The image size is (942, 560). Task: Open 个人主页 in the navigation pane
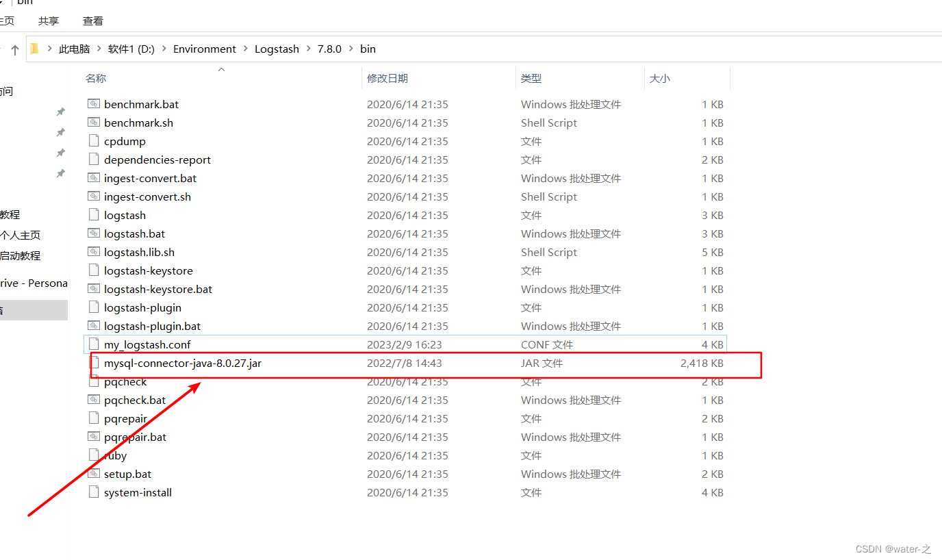tap(20, 235)
